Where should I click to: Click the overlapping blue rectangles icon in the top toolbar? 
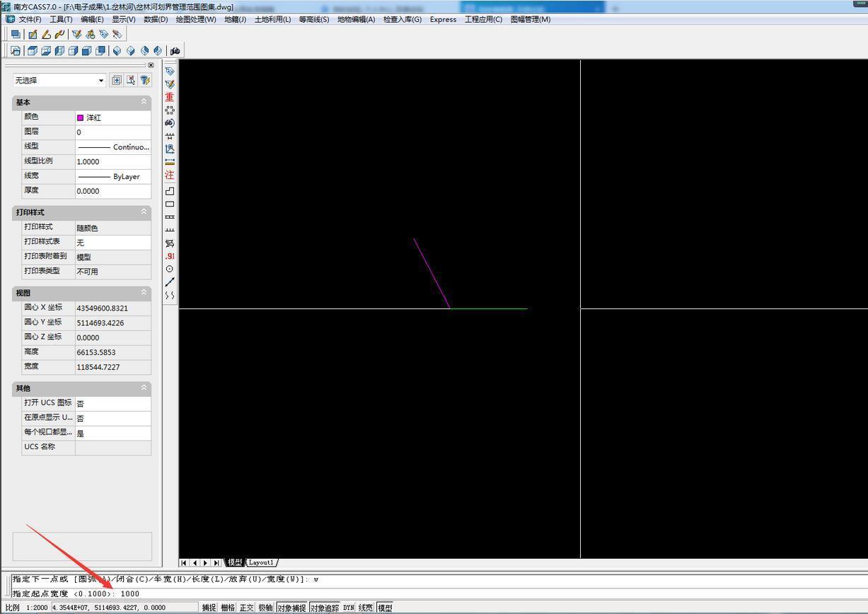(16, 34)
